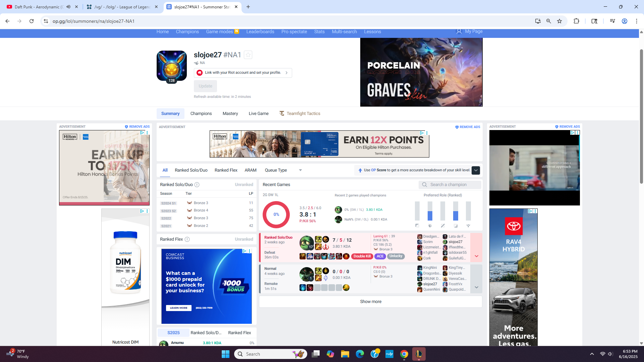Open the Teamfight Tactics tab
The image size is (644, 362).
pos(300,114)
